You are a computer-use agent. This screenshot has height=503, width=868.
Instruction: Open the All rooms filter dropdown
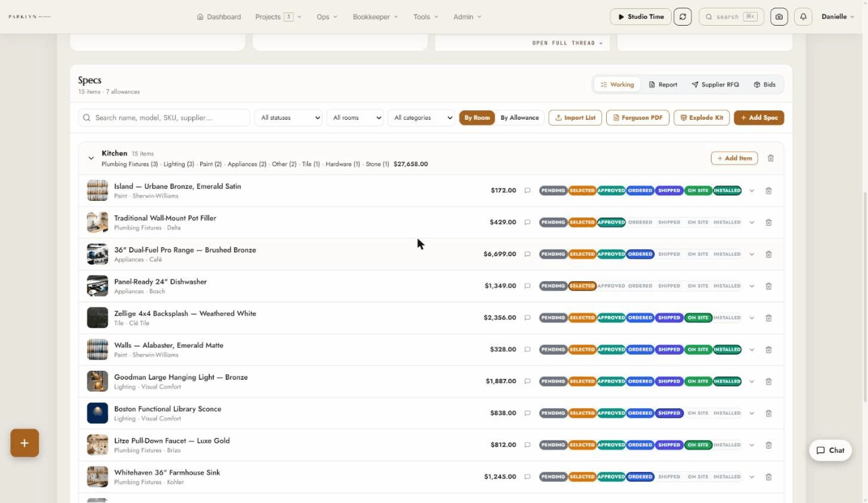[x=355, y=117]
